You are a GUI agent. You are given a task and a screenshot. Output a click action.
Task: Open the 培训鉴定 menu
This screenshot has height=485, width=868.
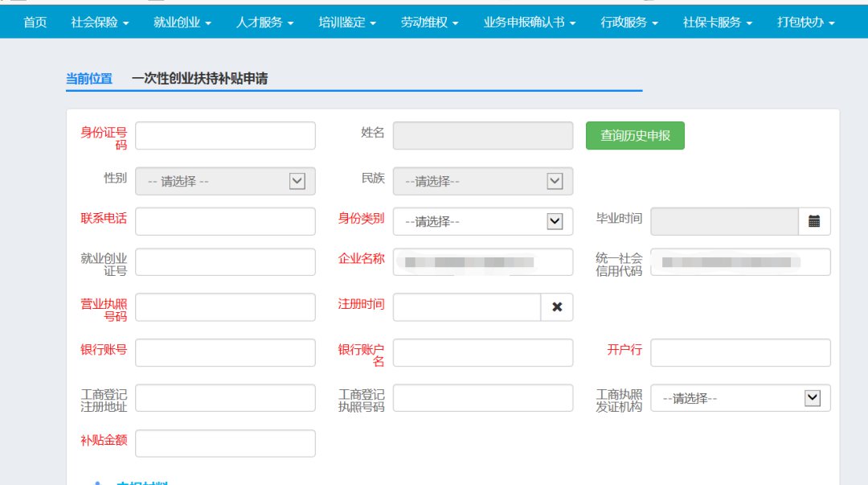[x=347, y=23]
